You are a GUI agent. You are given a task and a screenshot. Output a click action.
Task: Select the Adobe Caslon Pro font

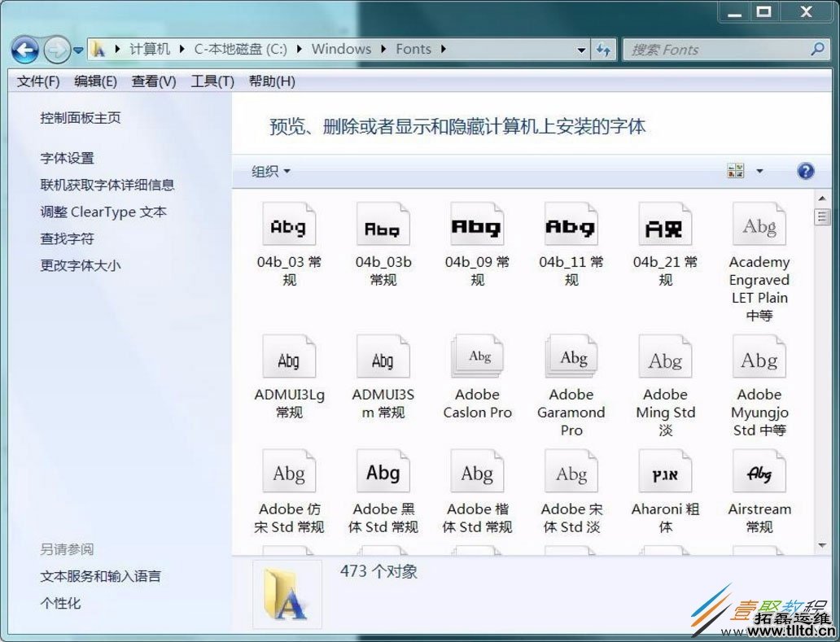(477, 355)
